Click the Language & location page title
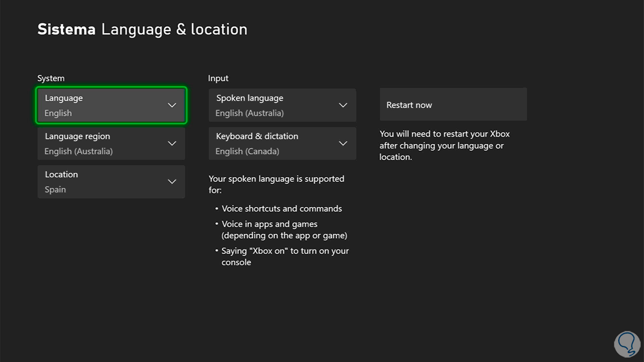 click(x=174, y=29)
